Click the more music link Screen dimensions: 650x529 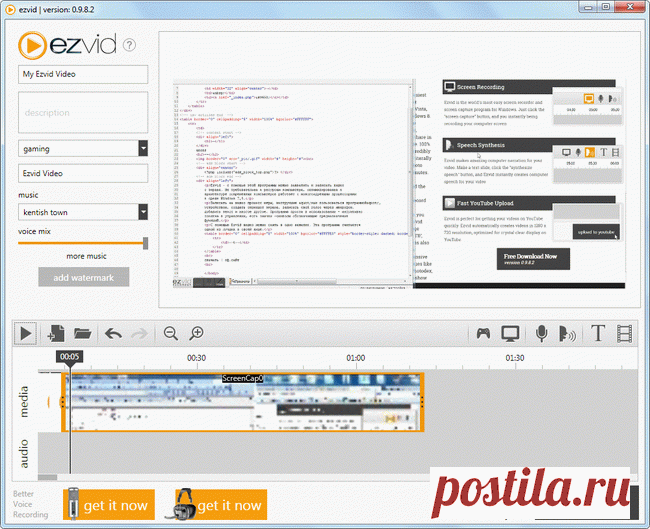[86, 256]
